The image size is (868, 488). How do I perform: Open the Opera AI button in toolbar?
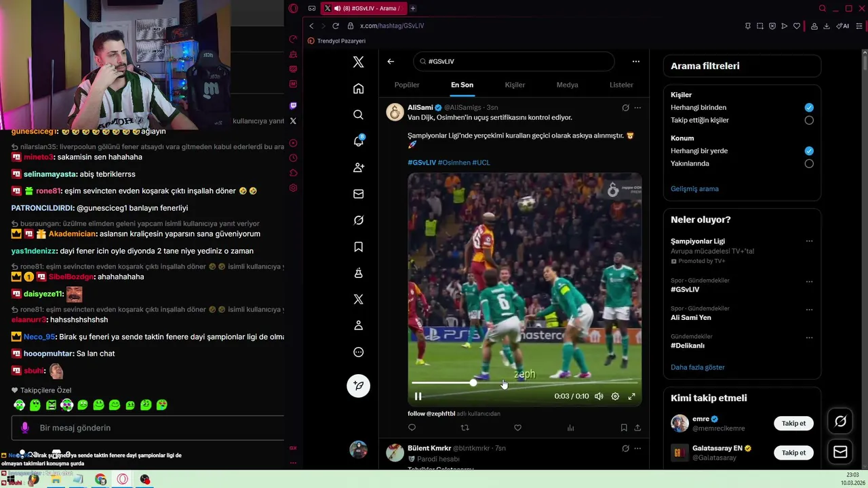(x=842, y=26)
